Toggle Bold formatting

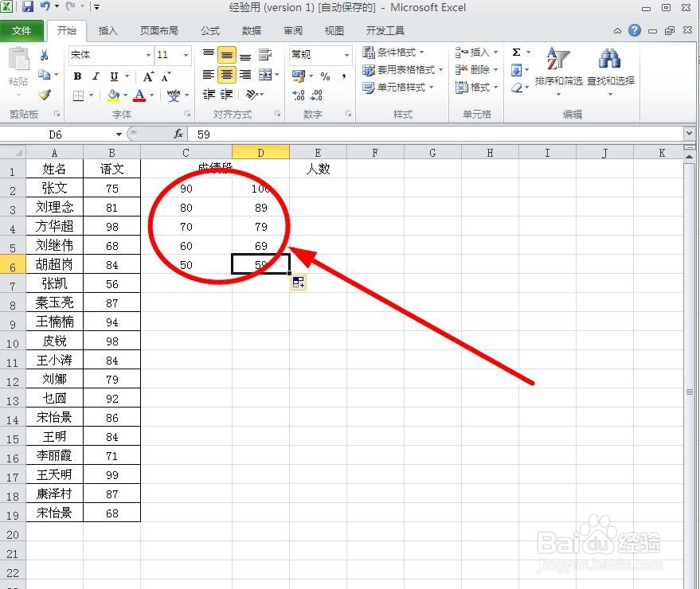pos(78,76)
